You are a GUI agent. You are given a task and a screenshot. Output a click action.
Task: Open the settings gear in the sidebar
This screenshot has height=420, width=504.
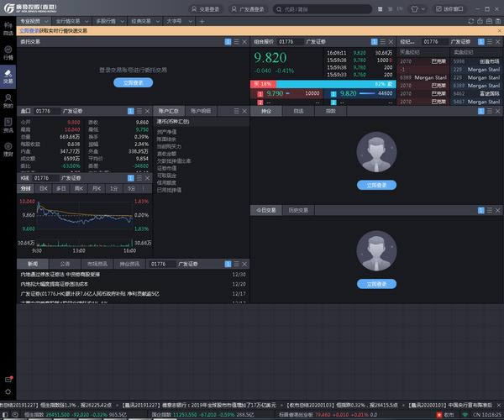8,391
